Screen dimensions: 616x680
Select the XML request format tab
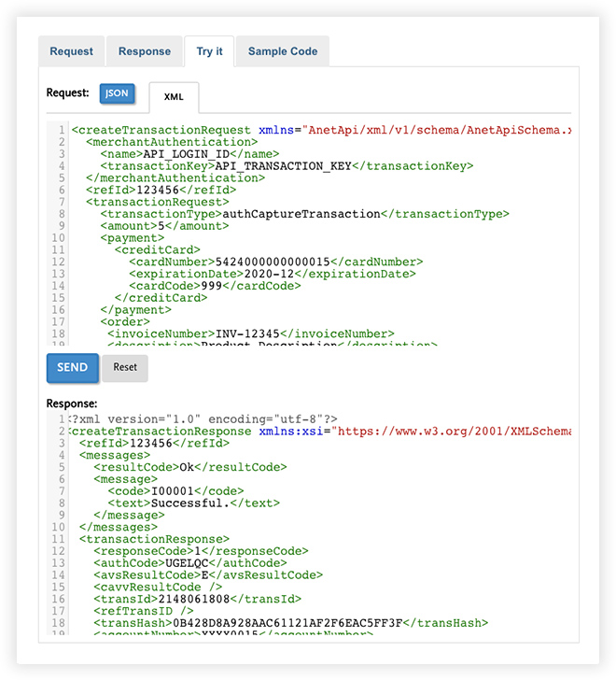click(x=174, y=97)
